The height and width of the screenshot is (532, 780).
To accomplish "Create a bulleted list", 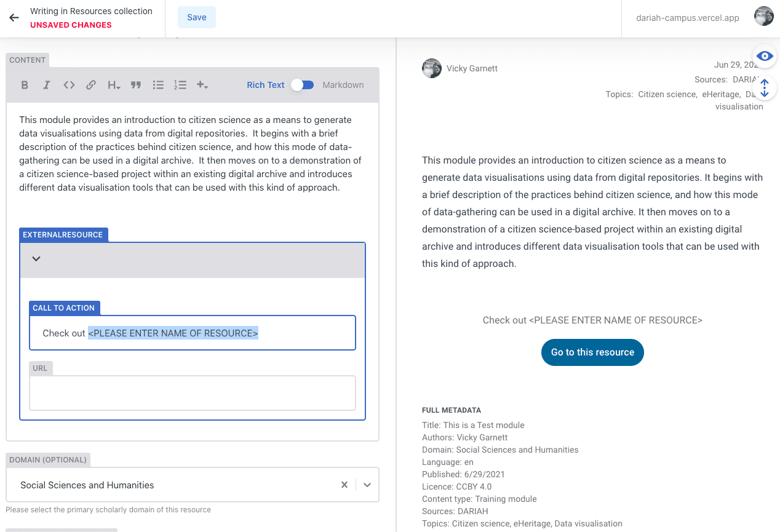I will (158, 85).
